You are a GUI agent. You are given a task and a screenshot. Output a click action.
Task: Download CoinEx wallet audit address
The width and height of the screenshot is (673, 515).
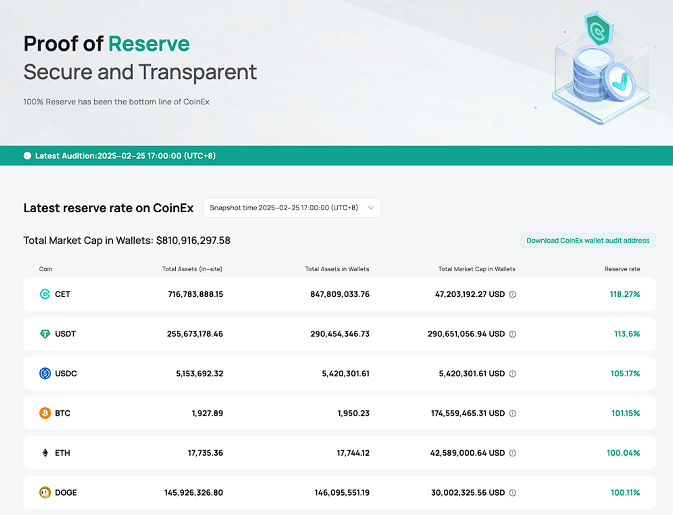(588, 240)
